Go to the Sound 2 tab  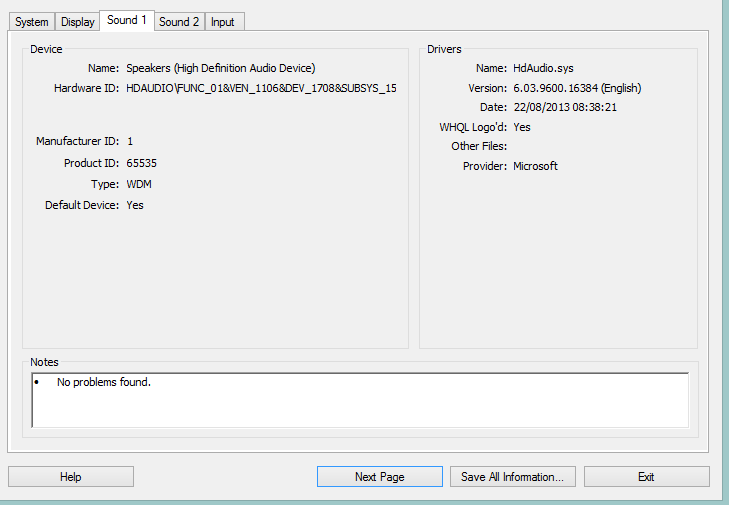tap(179, 22)
